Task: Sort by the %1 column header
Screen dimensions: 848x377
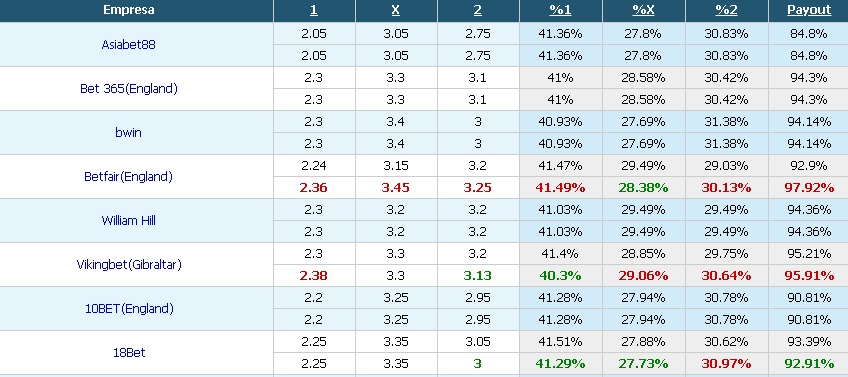Action: [560, 10]
